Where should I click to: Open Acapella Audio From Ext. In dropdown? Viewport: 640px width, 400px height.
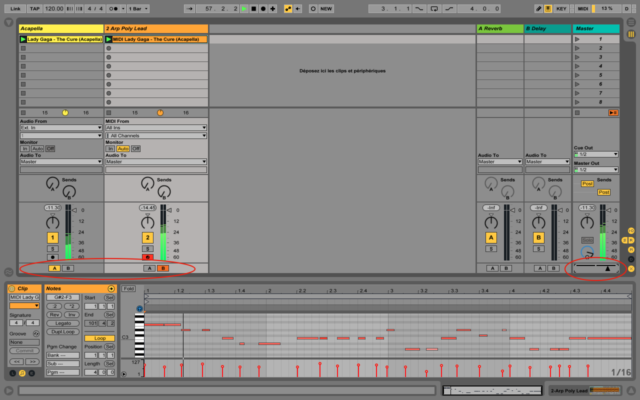[61, 128]
